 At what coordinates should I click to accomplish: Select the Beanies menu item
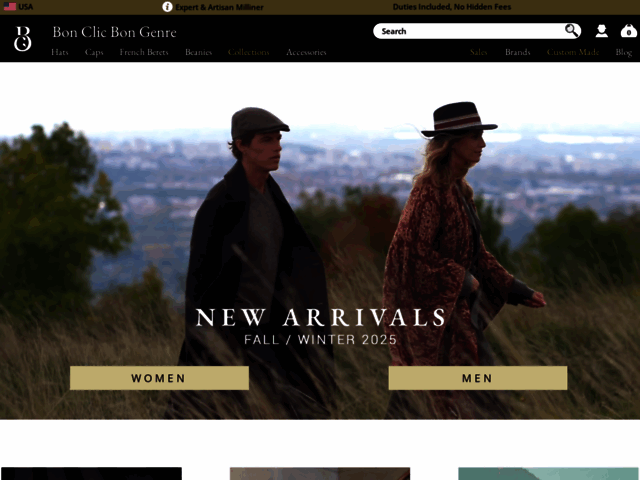click(198, 52)
